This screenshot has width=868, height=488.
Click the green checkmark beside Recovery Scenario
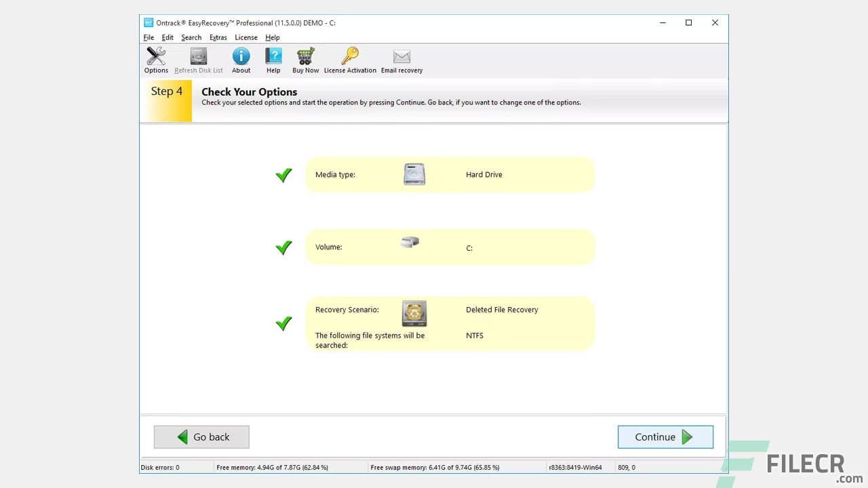283,323
